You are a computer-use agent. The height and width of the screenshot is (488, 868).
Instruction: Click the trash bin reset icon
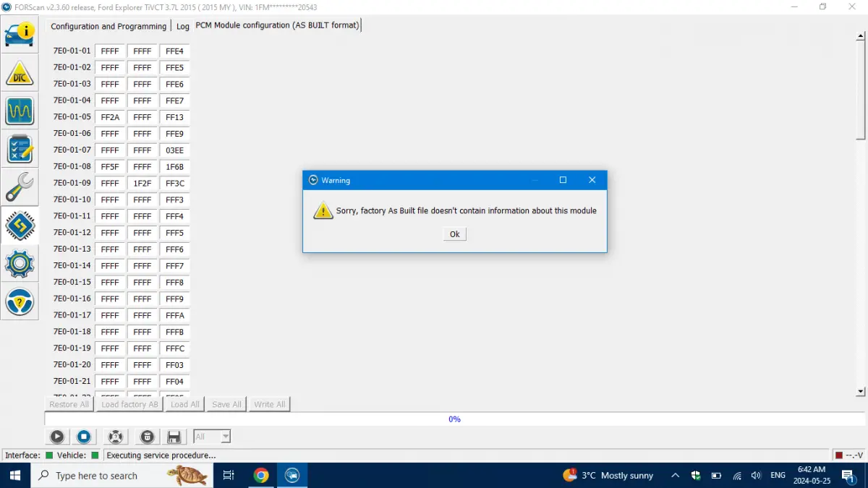147,436
